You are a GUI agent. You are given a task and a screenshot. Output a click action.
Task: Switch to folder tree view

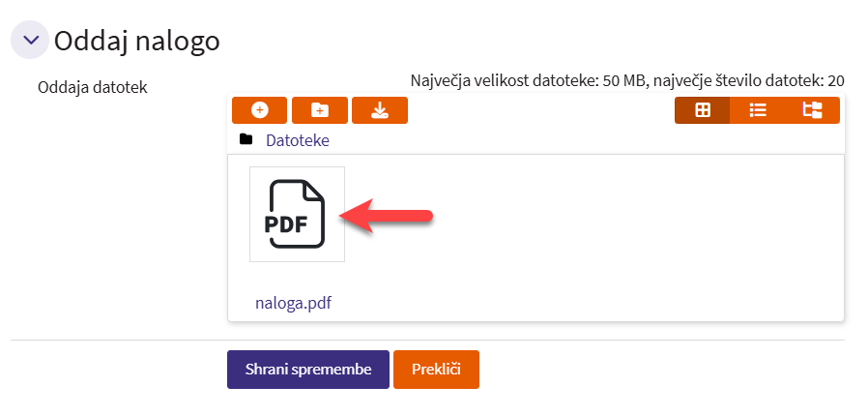812,110
